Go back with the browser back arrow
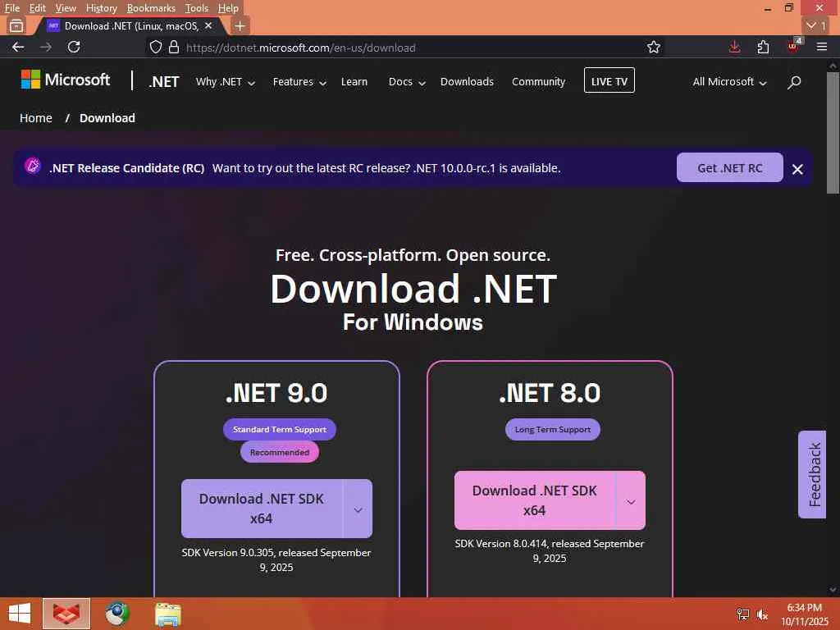The height and width of the screenshot is (630, 840). (18, 47)
